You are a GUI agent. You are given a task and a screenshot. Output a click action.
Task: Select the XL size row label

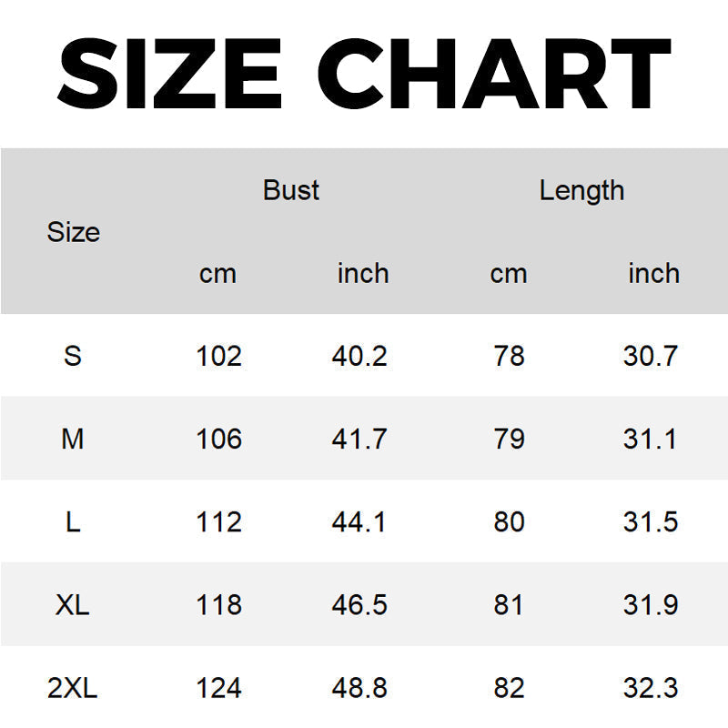pyautogui.click(x=73, y=605)
